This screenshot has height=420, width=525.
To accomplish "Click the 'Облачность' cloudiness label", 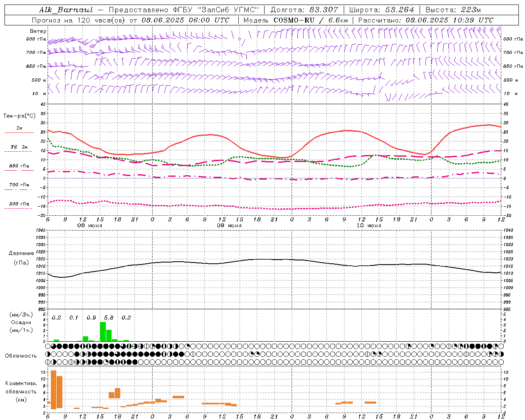I will (x=21, y=356).
